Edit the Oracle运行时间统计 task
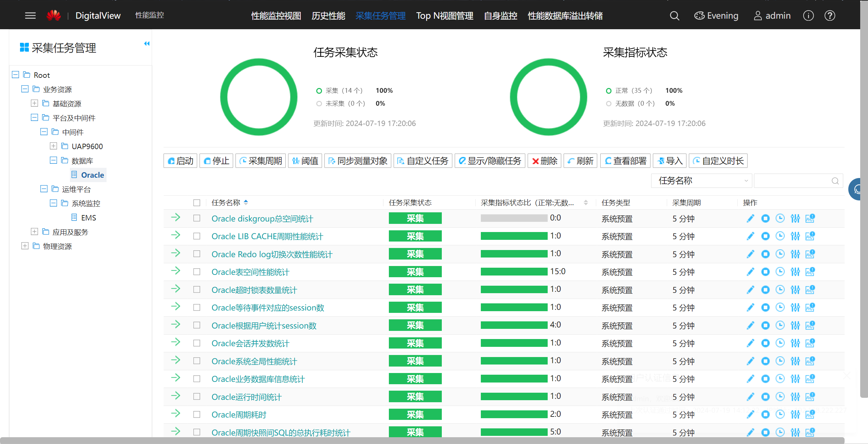The image size is (868, 444). (x=750, y=397)
